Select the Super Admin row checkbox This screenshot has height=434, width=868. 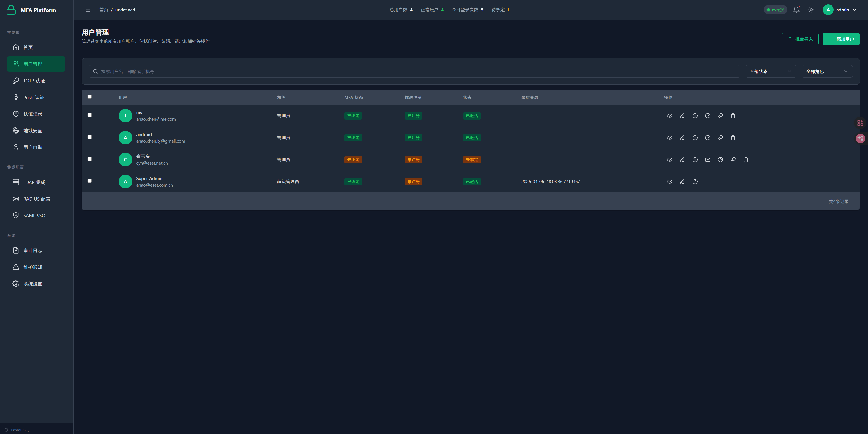[90, 181]
